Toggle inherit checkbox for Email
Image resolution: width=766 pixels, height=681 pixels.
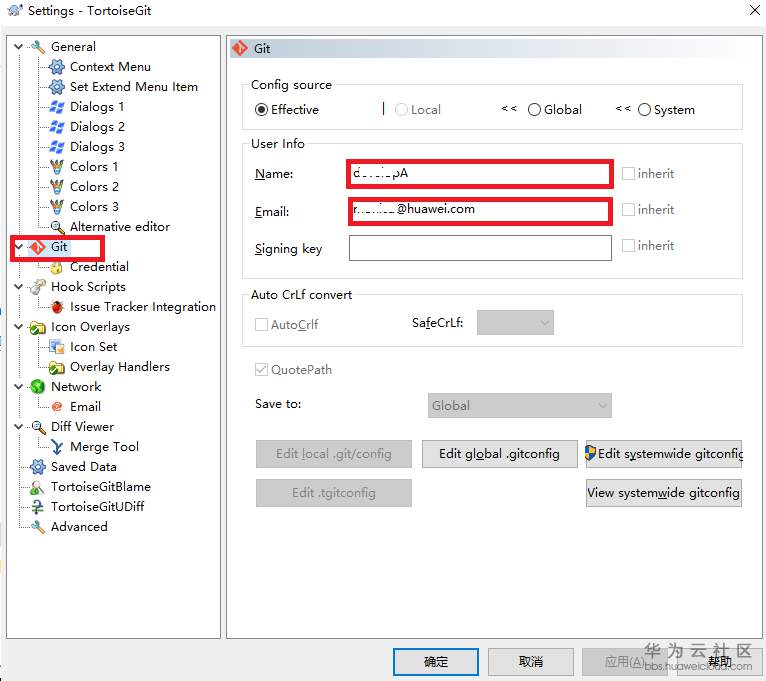(628, 210)
